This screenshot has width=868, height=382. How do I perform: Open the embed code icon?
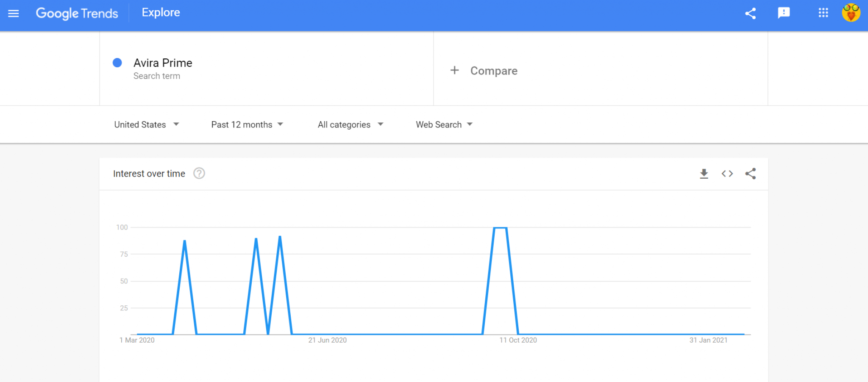point(727,174)
